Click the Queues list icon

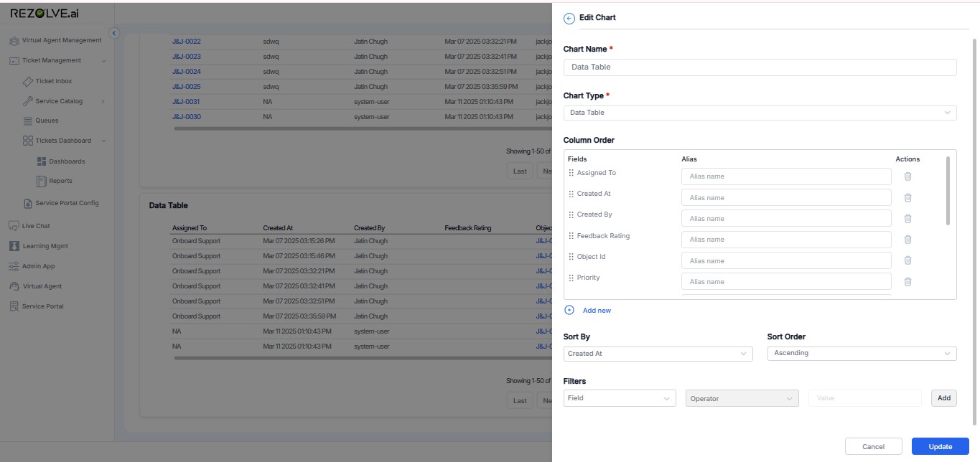pos(28,121)
